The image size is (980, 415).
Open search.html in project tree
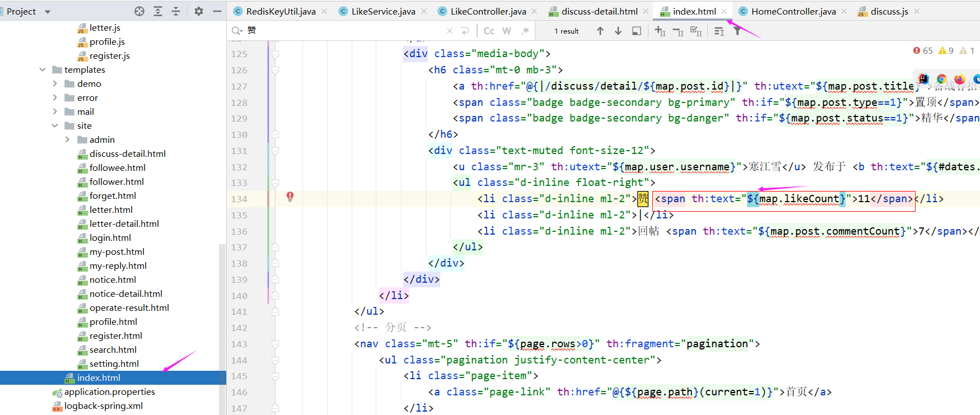click(x=113, y=349)
